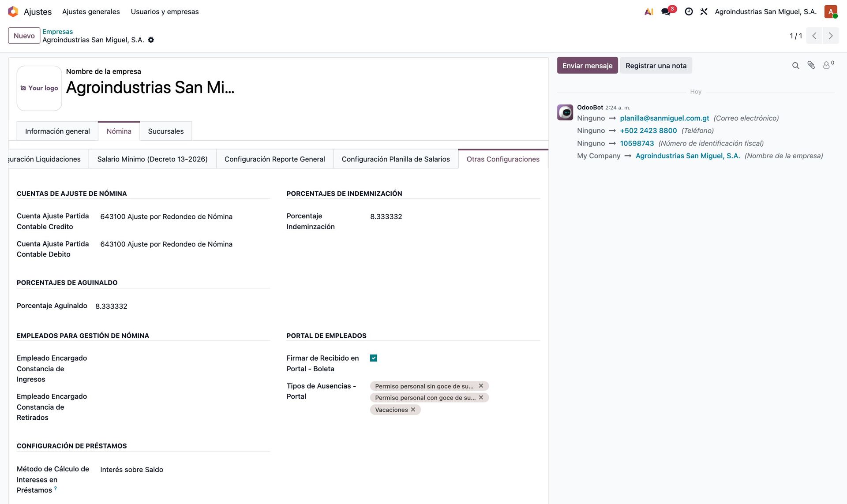Remove the Vacaciones tag
The height and width of the screenshot is (504, 847).
point(413,410)
